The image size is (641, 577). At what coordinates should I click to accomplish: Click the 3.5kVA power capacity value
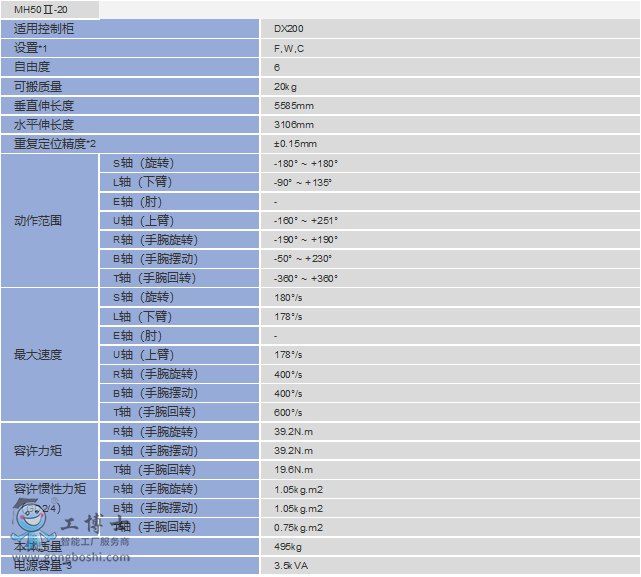coord(289,566)
